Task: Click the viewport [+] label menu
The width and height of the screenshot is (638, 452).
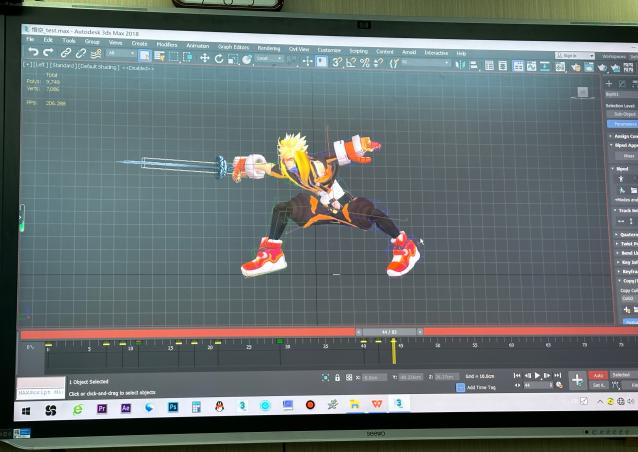Action: (28, 64)
